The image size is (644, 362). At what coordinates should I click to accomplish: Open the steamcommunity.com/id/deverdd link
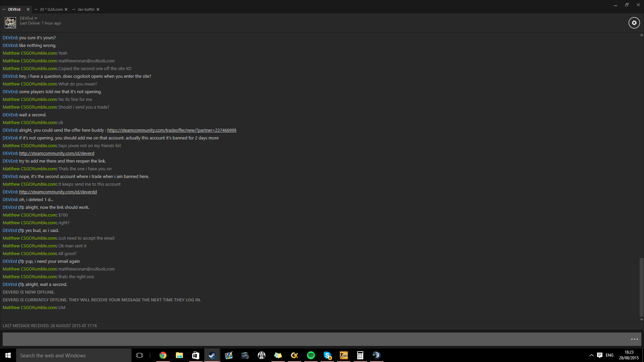[x=58, y=192]
